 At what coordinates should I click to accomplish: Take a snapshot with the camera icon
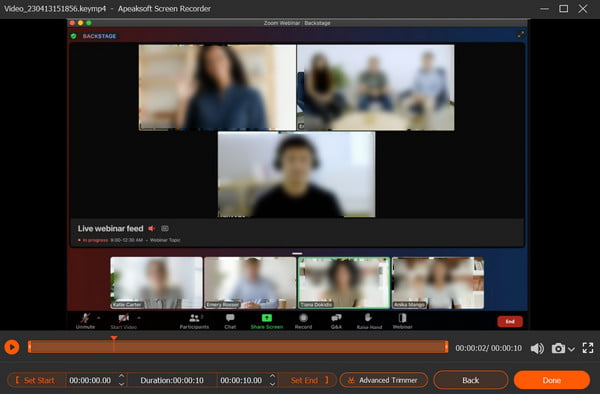(558, 348)
